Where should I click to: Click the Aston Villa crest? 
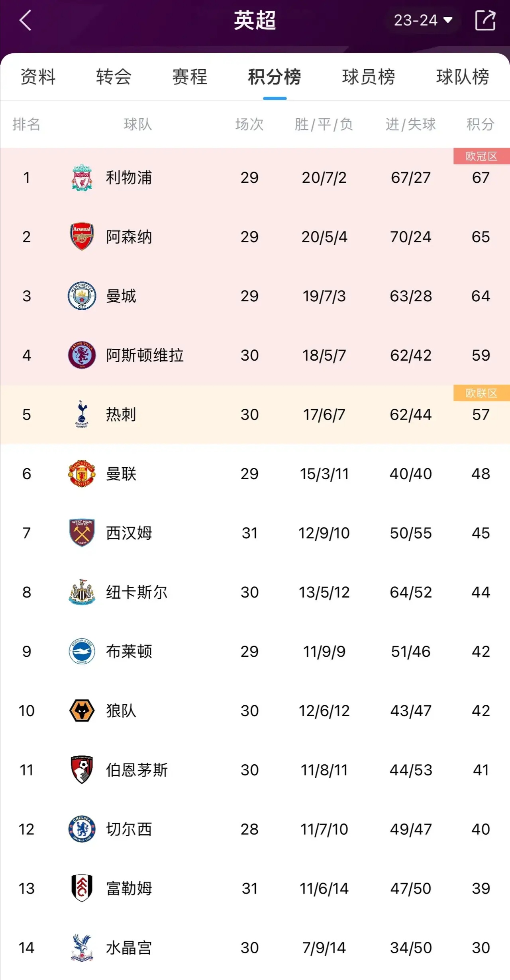click(x=81, y=355)
